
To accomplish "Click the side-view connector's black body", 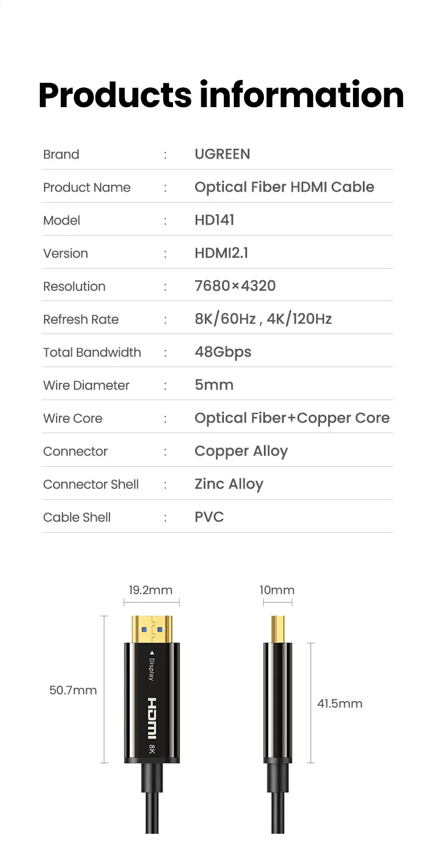I will click(278, 702).
